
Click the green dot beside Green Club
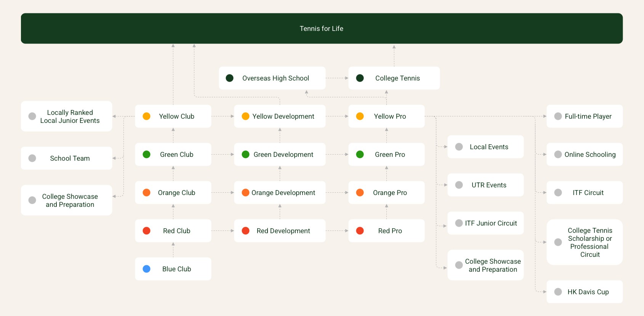pos(146,154)
